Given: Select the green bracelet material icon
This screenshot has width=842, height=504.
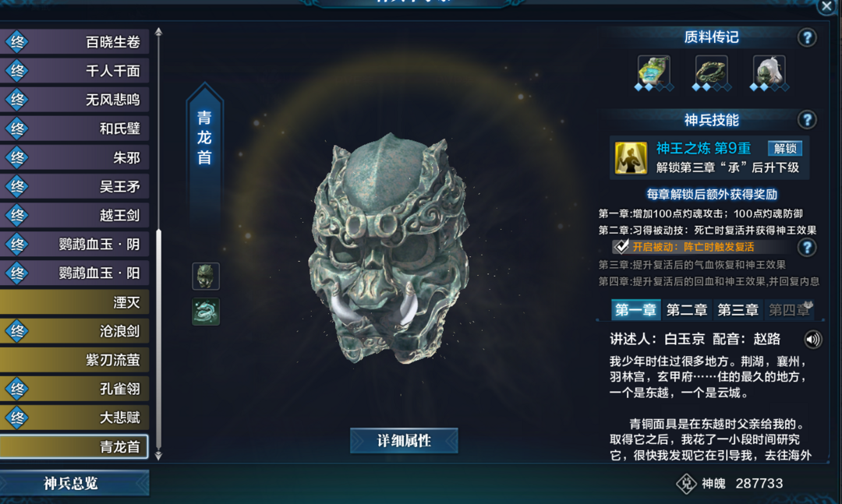Looking at the screenshot, I should tap(712, 70).
